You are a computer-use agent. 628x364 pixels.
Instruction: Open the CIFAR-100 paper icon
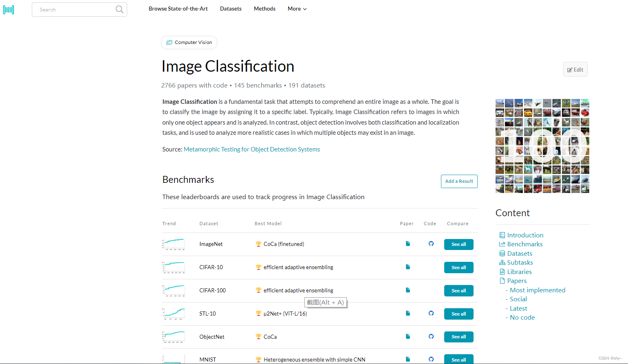(x=408, y=290)
